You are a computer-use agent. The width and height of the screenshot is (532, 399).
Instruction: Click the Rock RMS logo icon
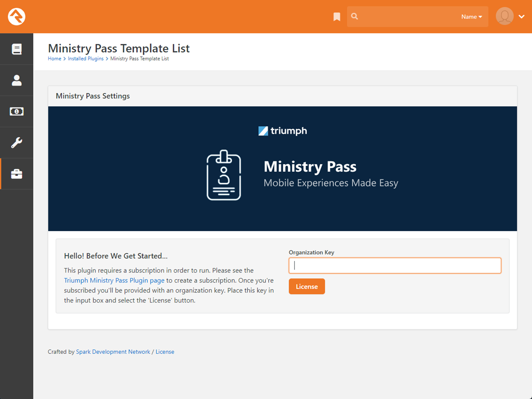point(16,16)
